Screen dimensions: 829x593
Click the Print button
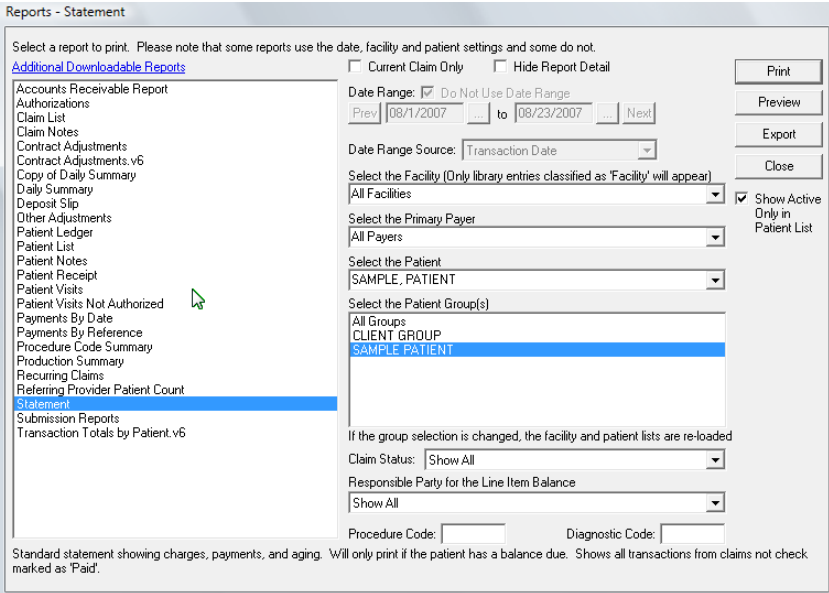click(777, 72)
